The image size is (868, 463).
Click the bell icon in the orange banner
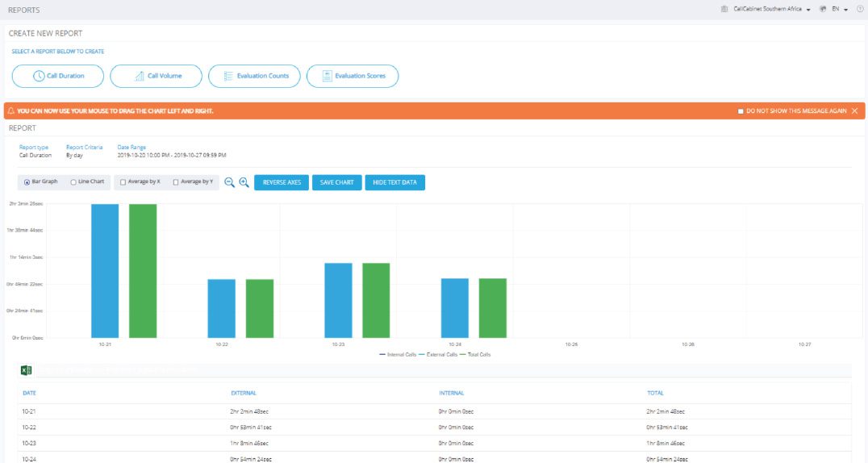(10, 111)
